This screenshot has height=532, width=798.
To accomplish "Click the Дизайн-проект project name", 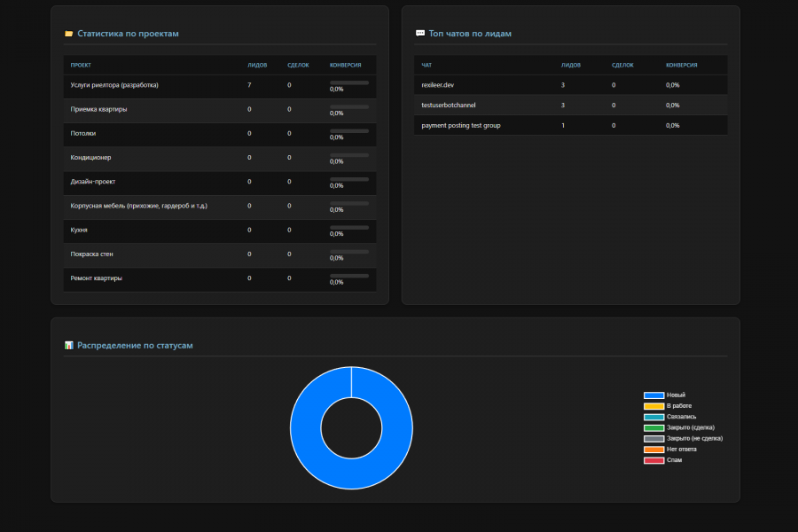I will [92, 182].
